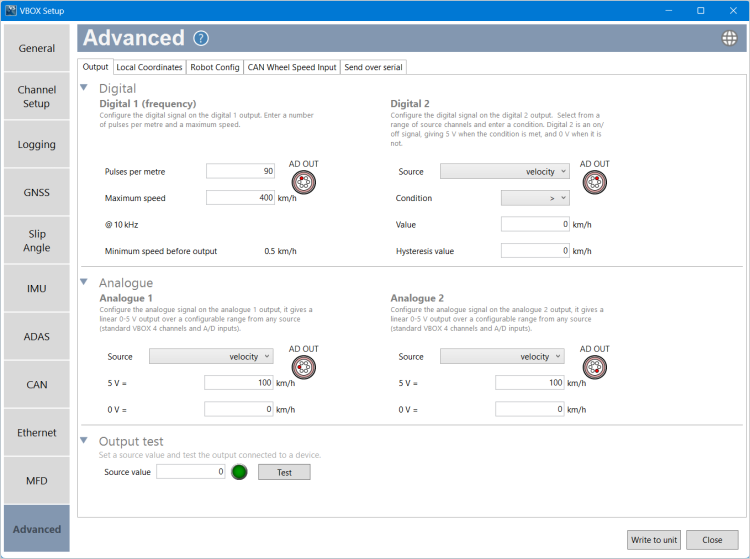Click the Digital 1 AD OUT connector icon
This screenshot has width=750, height=559.
pos(304,182)
